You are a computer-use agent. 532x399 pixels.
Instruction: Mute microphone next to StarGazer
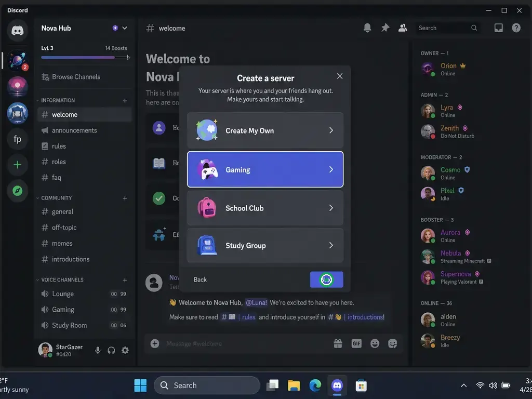point(98,350)
